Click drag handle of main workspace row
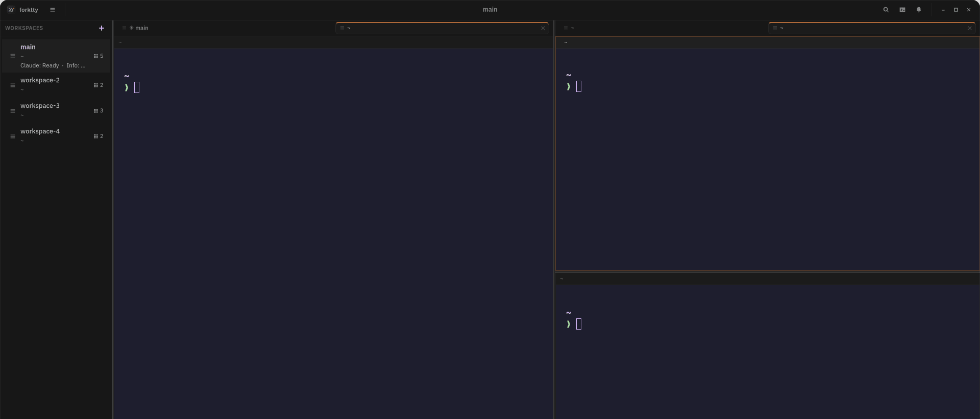Screen dimensions: 980x419 (x=13, y=56)
